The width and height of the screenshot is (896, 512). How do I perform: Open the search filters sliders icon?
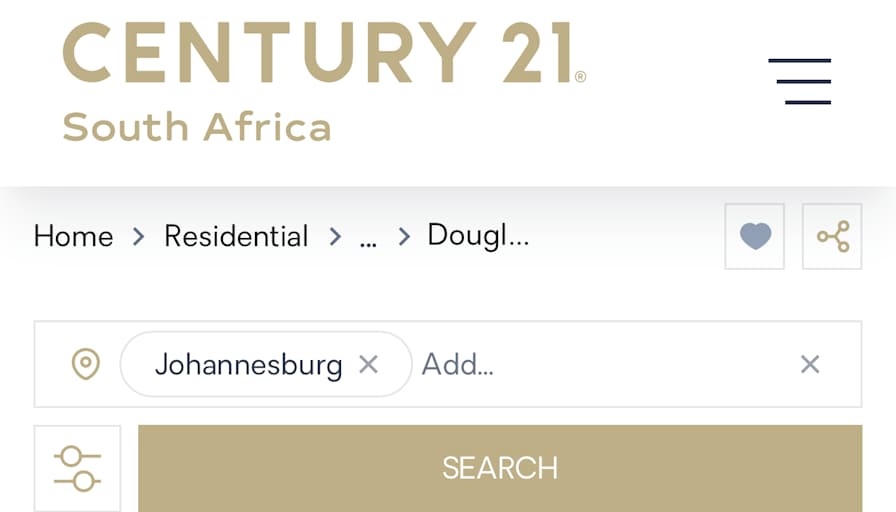[x=77, y=469]
